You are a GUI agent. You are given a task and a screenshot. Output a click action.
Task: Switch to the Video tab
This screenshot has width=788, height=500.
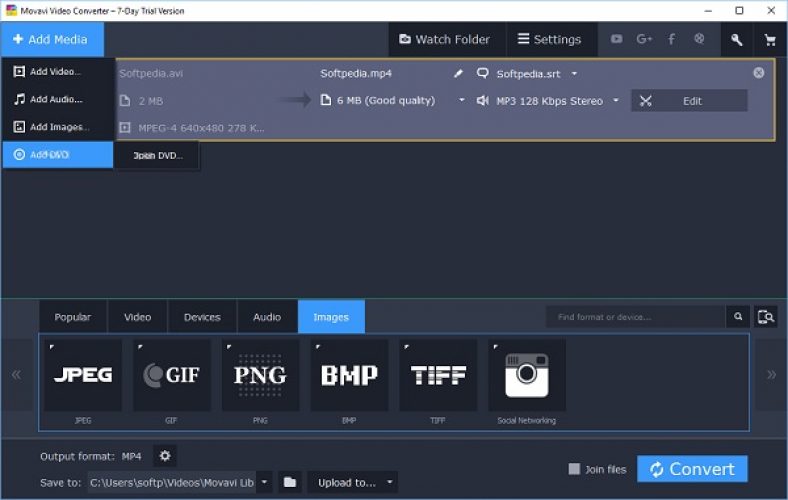point(137,317)
